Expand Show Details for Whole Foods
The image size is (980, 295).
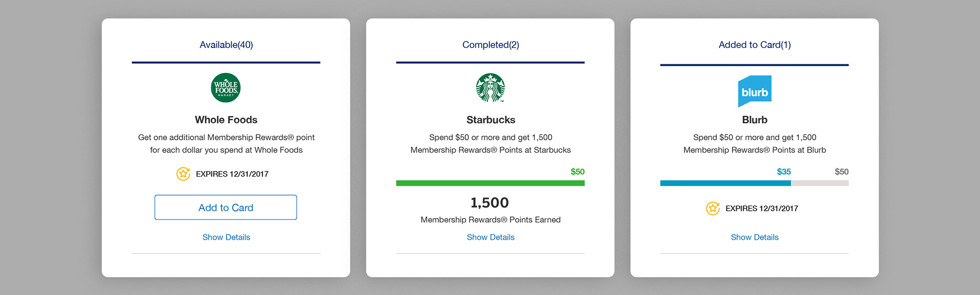[226, 237]
